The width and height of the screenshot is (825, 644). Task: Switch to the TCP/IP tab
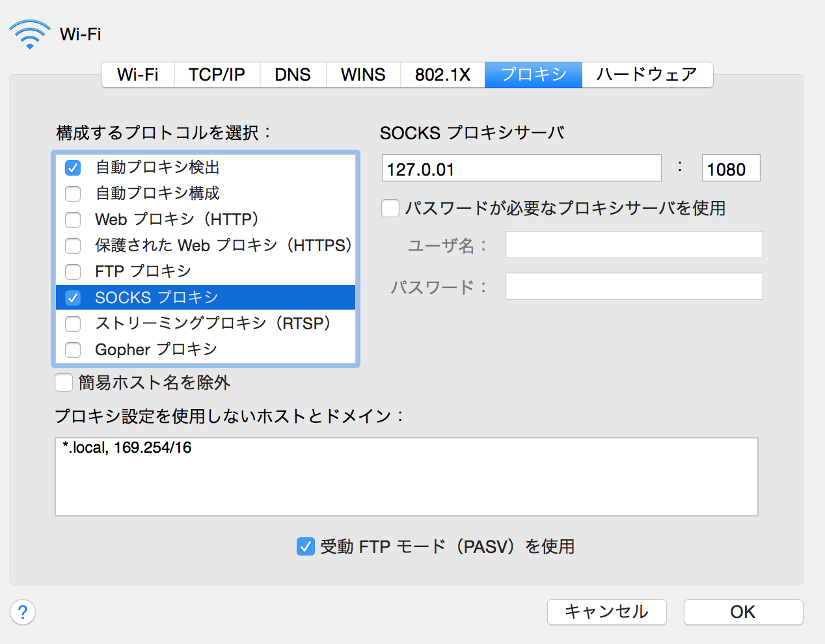click(217, 74)
